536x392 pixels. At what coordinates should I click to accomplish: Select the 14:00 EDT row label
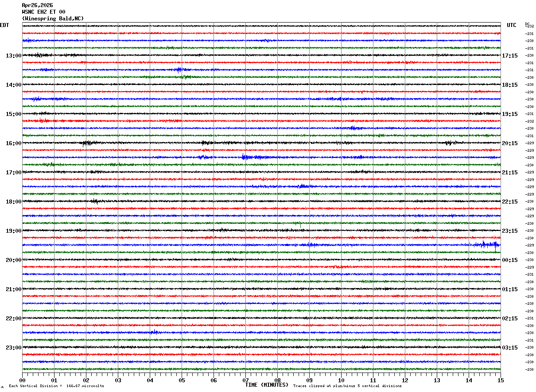coord(14,85)
